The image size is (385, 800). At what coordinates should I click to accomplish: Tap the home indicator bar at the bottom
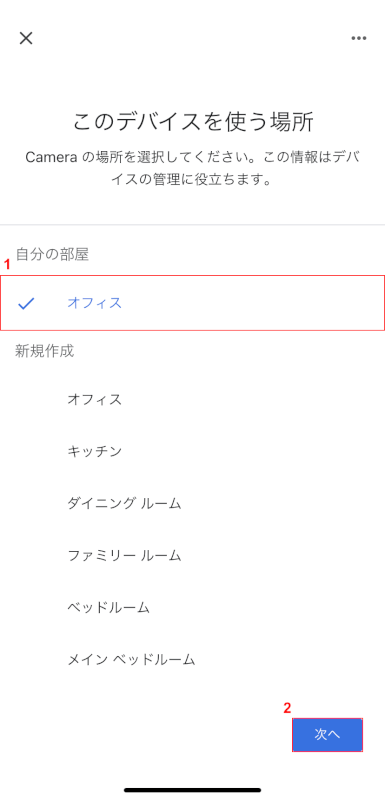pos(192,790)
